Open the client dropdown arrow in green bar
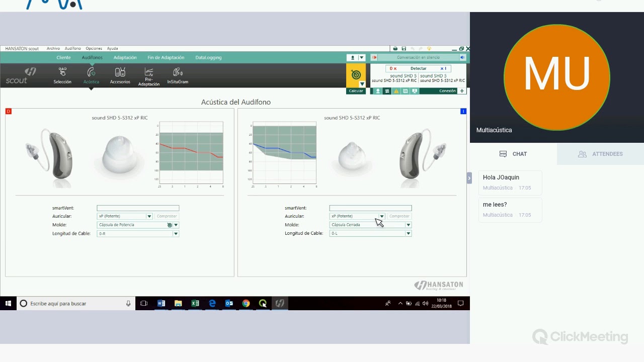 coord(361,58)
